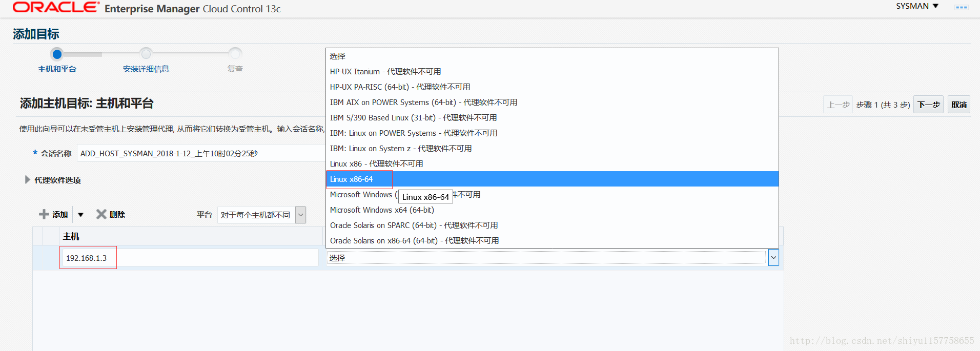The image size is (980, 351).
Task: Expand the 代理软件选项 section
Action: [x=28, y=180]
